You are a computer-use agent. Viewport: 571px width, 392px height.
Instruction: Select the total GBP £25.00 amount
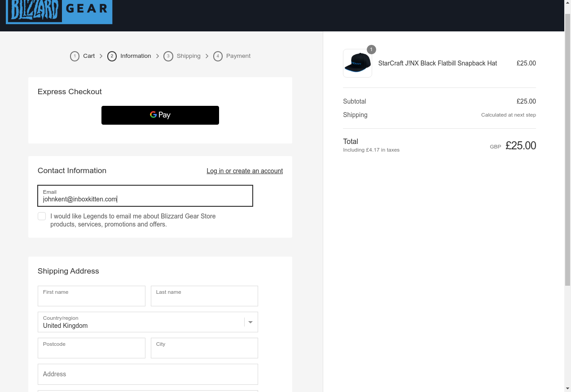click(513, 146)
